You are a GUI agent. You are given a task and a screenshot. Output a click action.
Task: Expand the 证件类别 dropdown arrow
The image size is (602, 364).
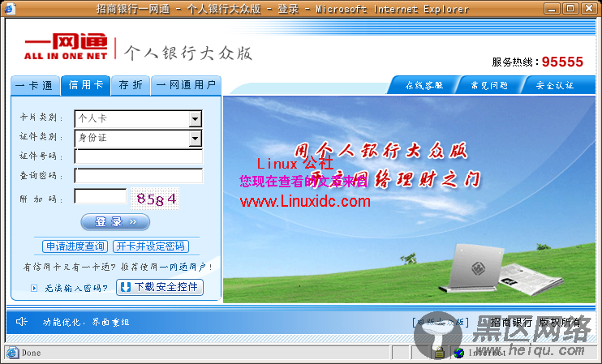point(195,139)
